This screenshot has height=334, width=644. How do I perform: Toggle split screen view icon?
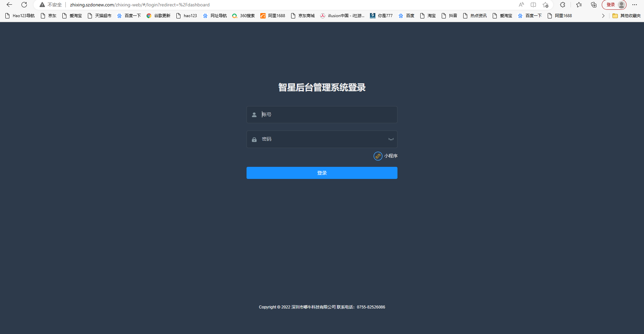533,5
